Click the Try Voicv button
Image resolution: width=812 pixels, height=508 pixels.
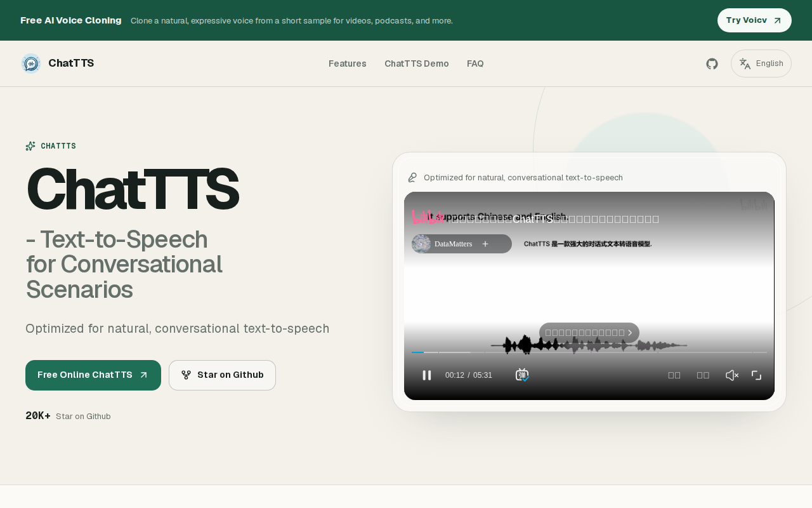[x=754, y=20]
